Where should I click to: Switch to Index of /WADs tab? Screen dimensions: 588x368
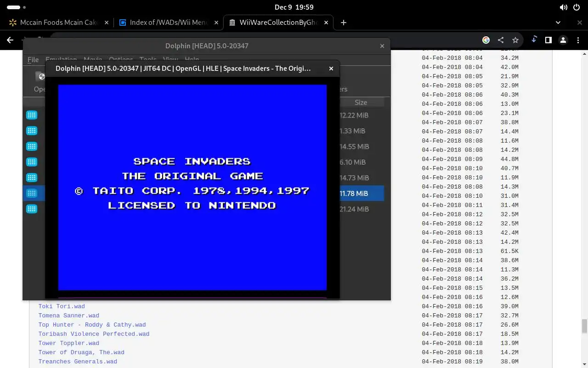168,22
